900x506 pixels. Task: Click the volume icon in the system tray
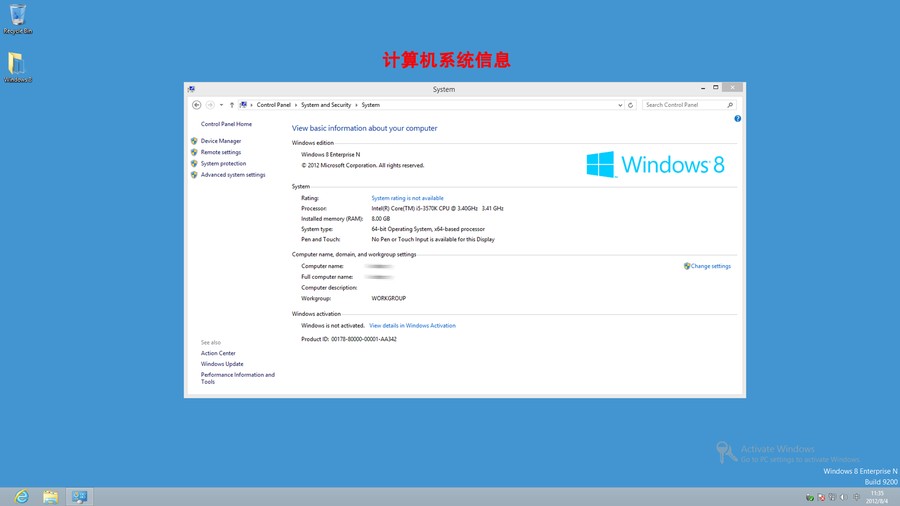tap(843, 497)
